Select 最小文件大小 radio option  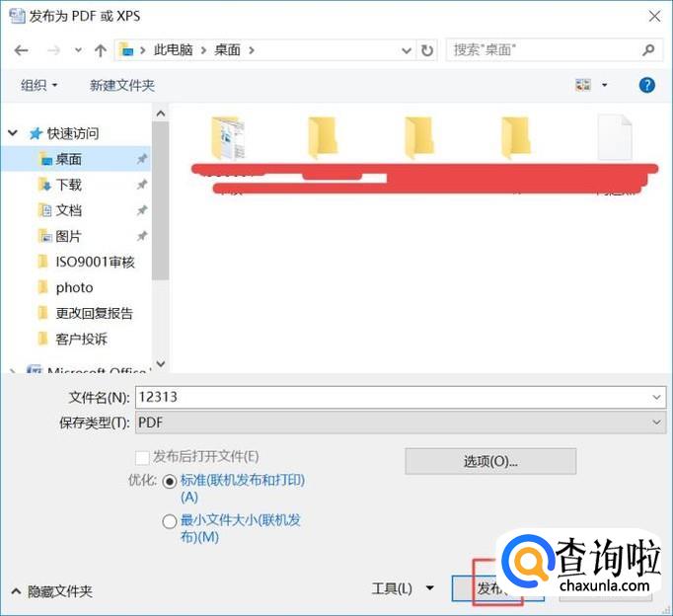pos(170,521)
